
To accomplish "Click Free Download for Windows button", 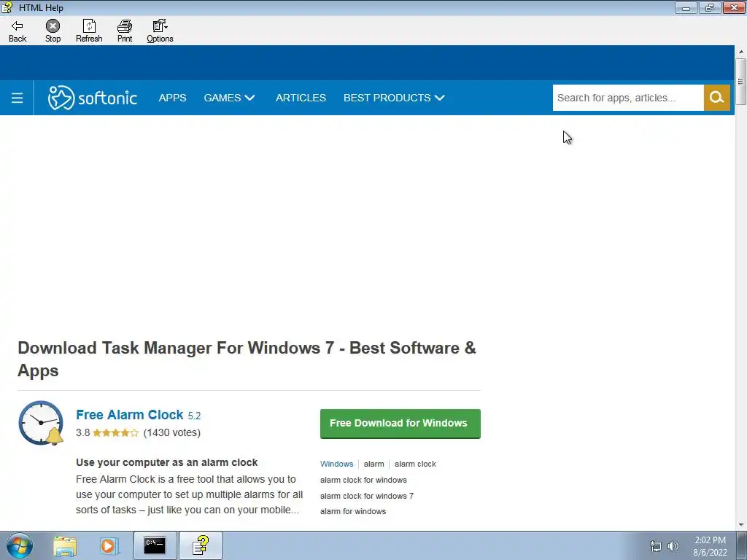I will coord(400,424).
